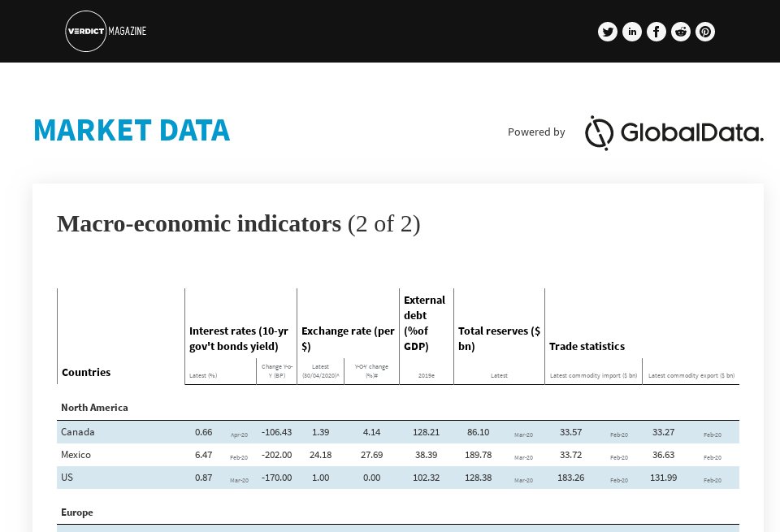
Task: Click the North America section heading
Action: coord(94,407)
